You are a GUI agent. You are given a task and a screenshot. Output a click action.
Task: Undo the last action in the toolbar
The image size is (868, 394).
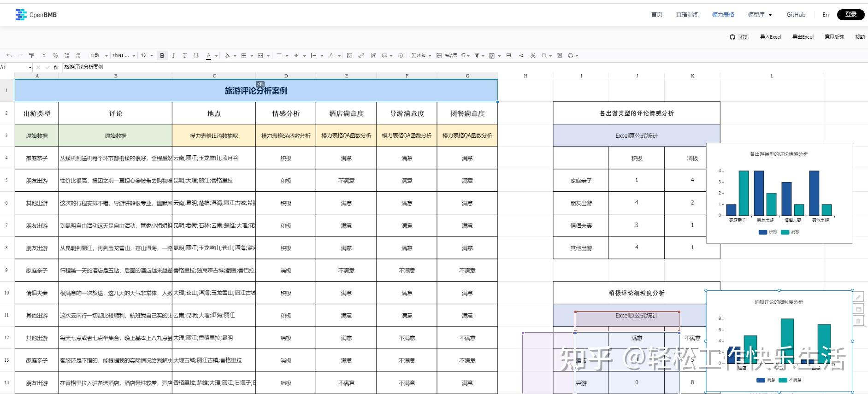9,55
